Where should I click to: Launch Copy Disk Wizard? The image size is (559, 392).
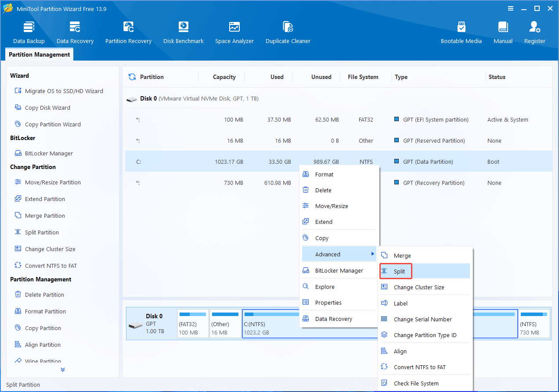42,108
